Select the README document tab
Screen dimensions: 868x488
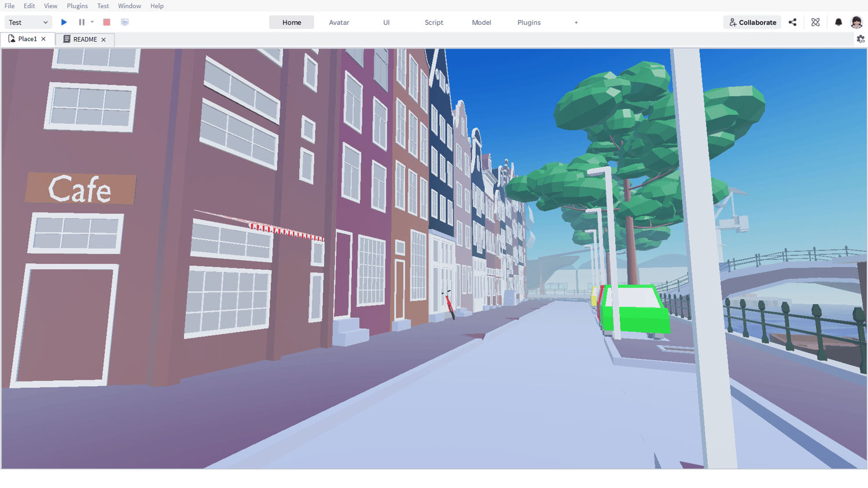pos(84,39)
